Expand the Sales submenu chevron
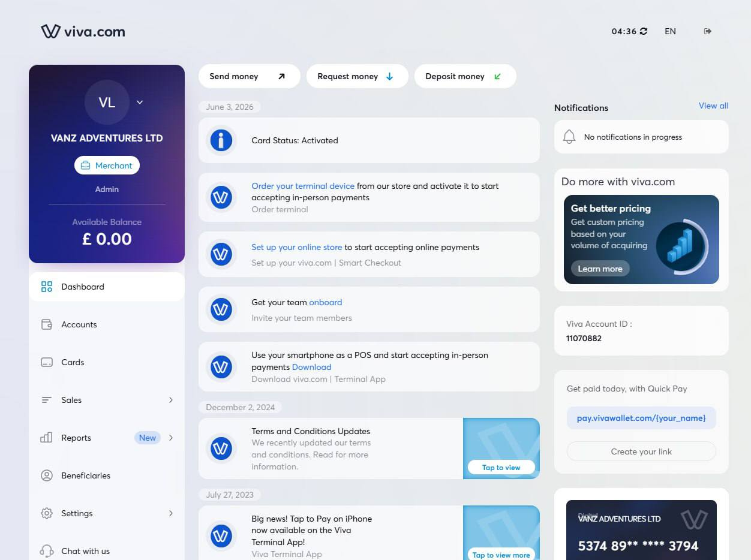 (x=170, y=400)
